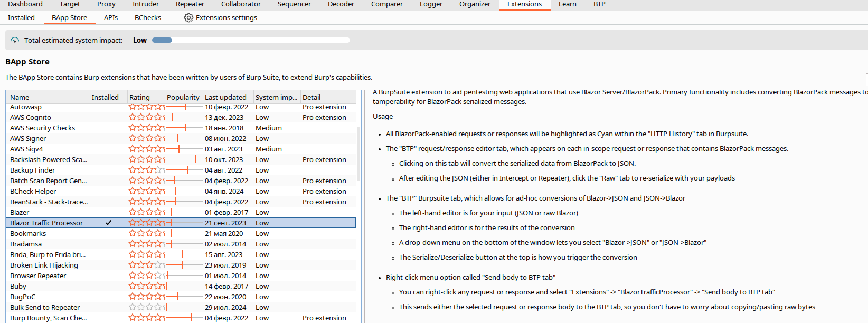
Task: Open the BChecks sub-tab
Action: pyautogui.click(x=148, y=17)
